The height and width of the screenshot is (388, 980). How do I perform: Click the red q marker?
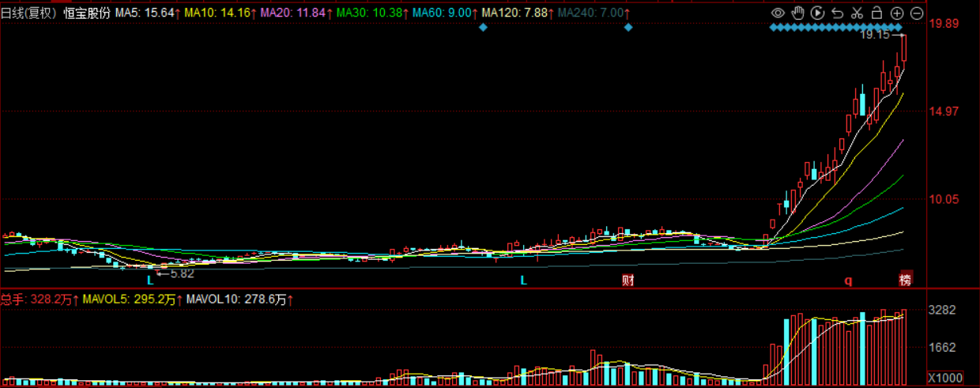pyautogui.click(x=849, y=280)
